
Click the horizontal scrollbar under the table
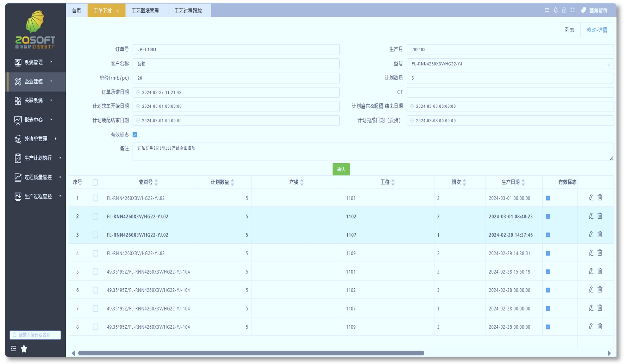[x=251, y=353]
